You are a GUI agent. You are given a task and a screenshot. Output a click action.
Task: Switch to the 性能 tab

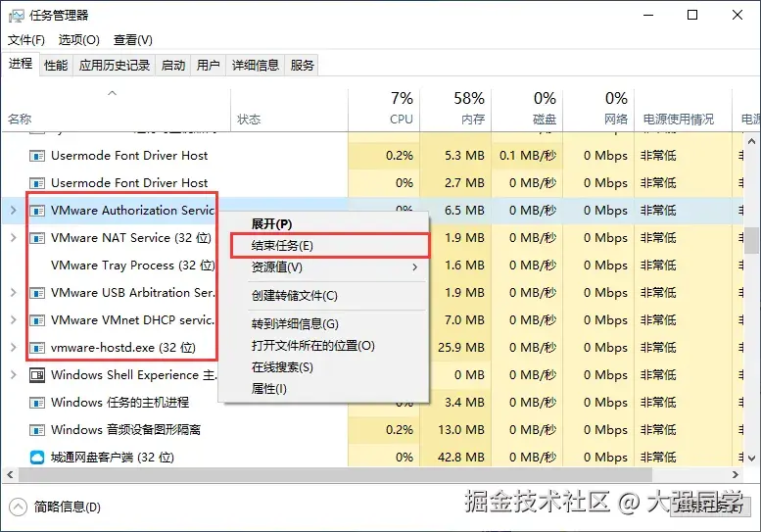pyautogui.click(x=56, y=65)
